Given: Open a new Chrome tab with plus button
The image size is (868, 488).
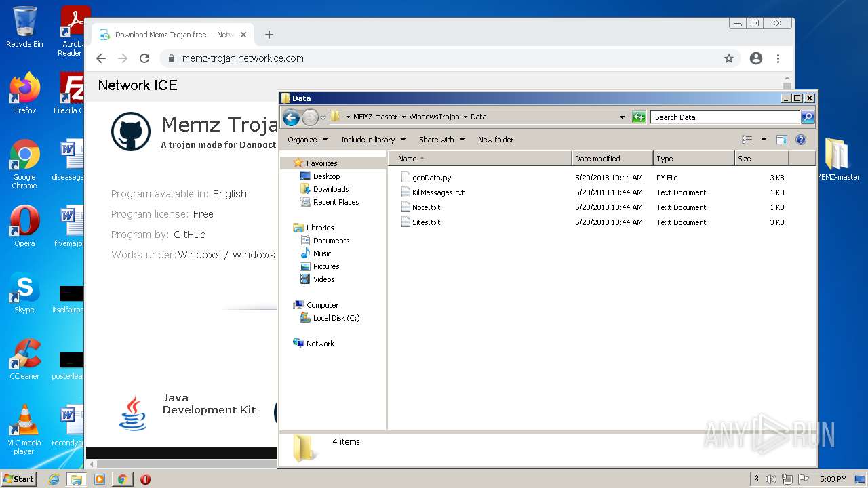Looking at the screenshot, I should 269,35.
